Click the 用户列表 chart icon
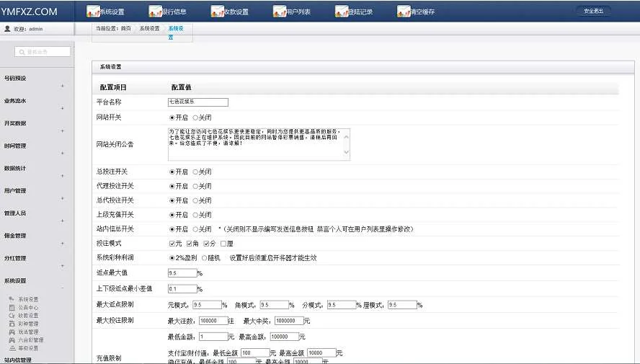The height and width of the screenshot is (364, 640). point(280,12)
